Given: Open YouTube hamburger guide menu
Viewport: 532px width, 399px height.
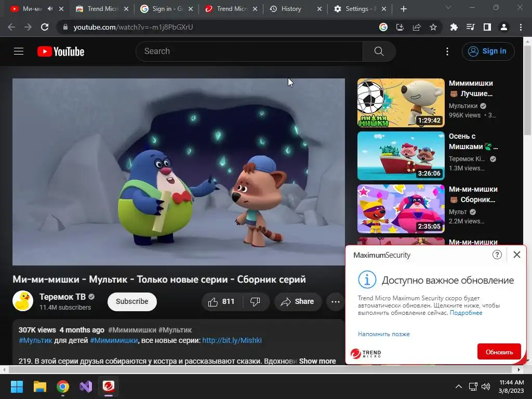Looking at the screenshot, I should 19,51.
